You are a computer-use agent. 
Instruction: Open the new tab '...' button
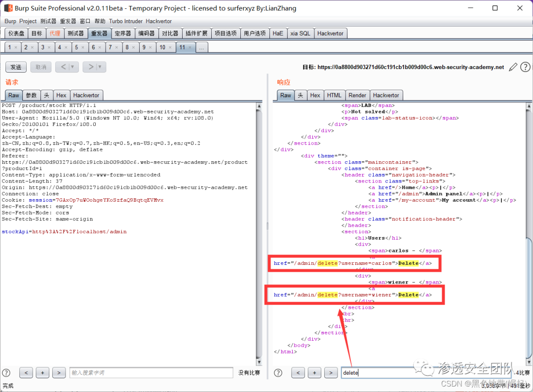(x=201, y=47)
